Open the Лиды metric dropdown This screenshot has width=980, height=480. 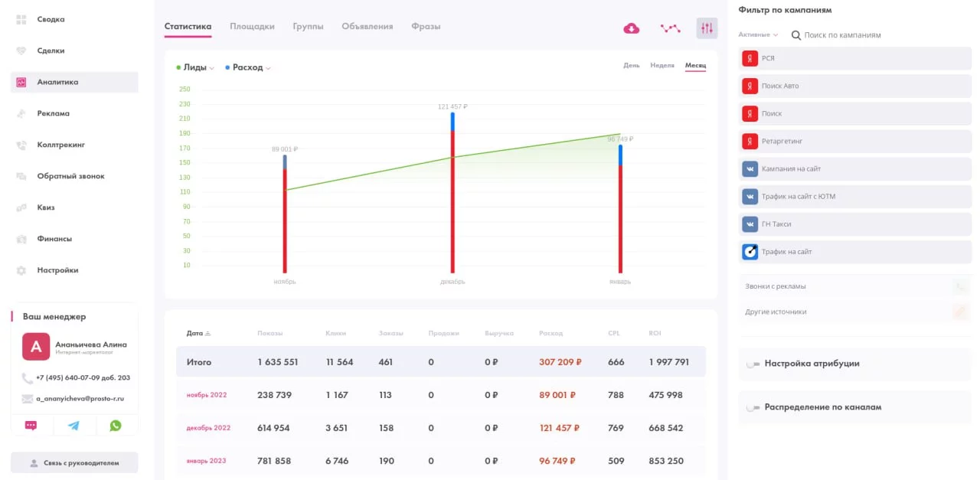(195, 67)
